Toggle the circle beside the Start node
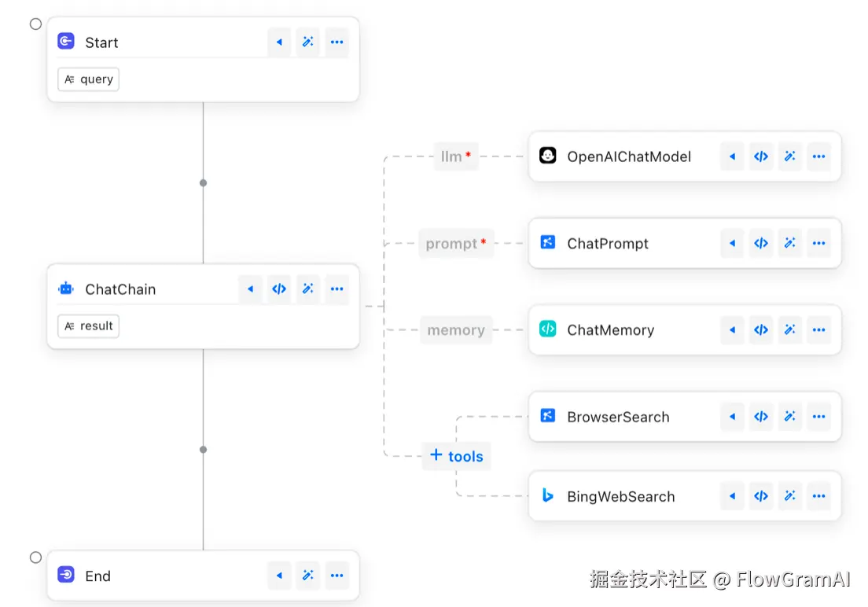This screenshot has height=607, width=868. (35, 24)
